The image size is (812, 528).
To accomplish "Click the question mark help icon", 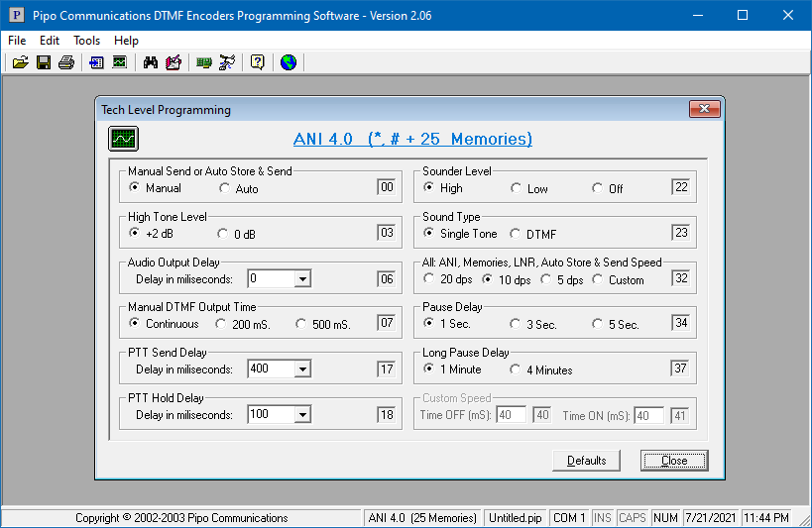I will click(257, 62).
